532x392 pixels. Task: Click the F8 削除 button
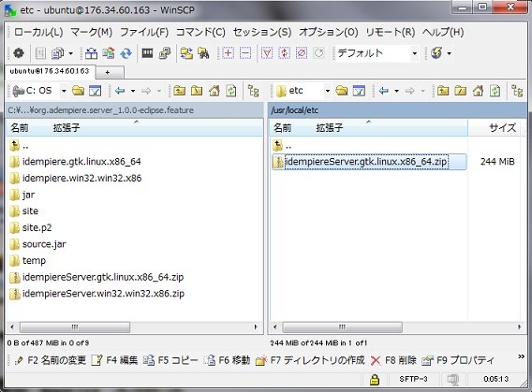point(393,360)
